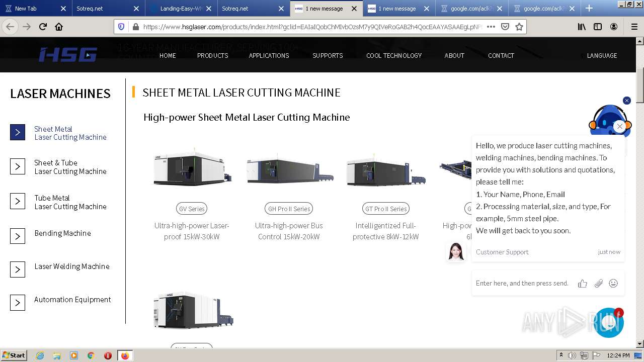
Task: Click the chat bubble launcher button
Action: (609, 323)
